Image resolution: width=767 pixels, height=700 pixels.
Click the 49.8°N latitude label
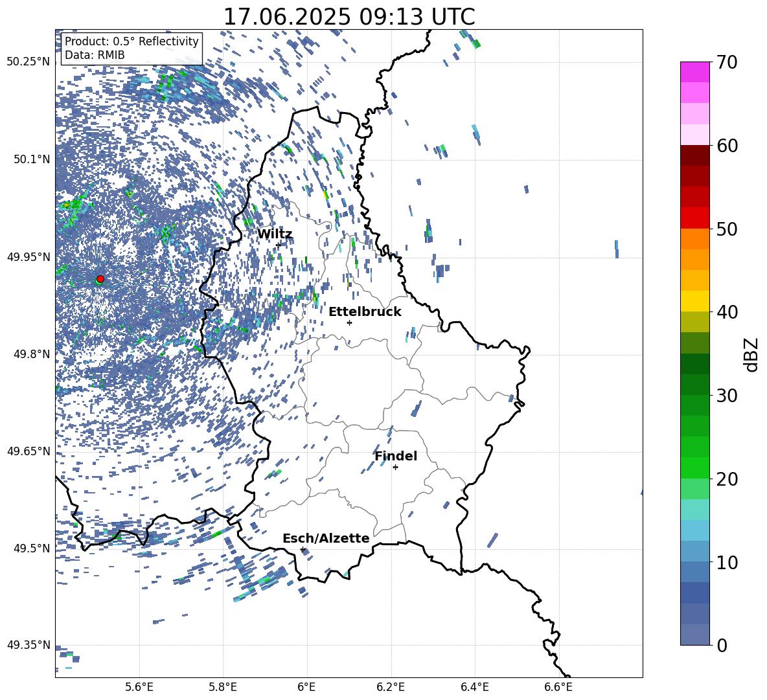tap(32, 354)
